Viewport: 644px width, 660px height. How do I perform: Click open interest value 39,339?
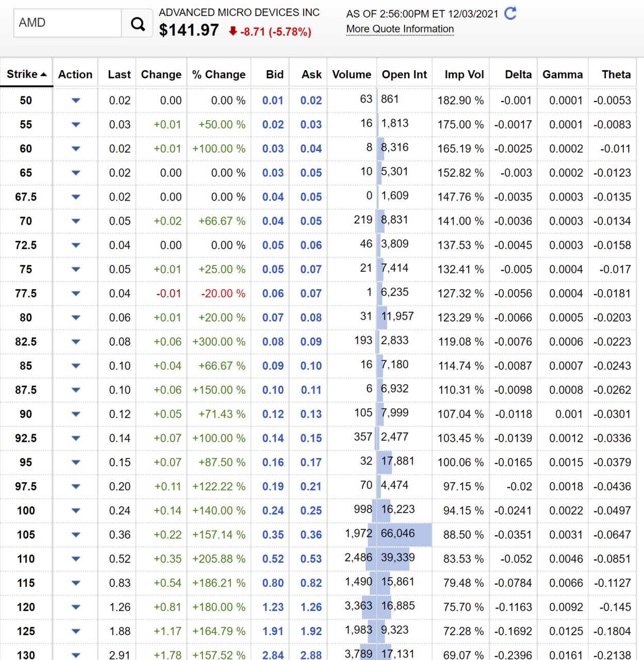[398, 557]
